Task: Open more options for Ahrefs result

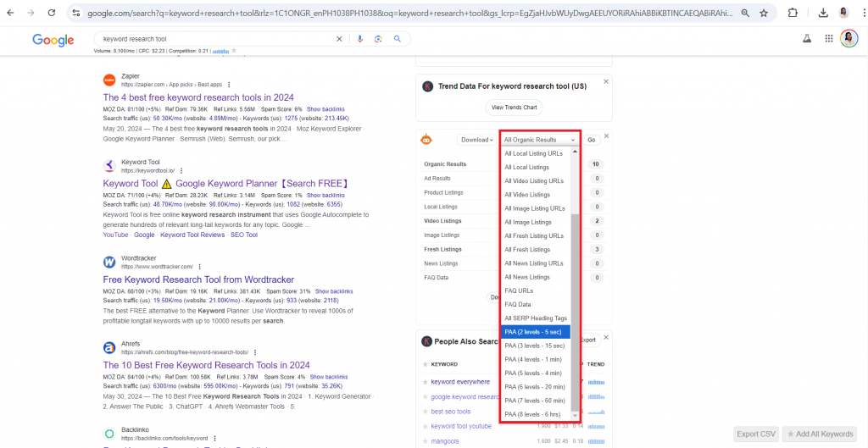Action: (254, 351)
